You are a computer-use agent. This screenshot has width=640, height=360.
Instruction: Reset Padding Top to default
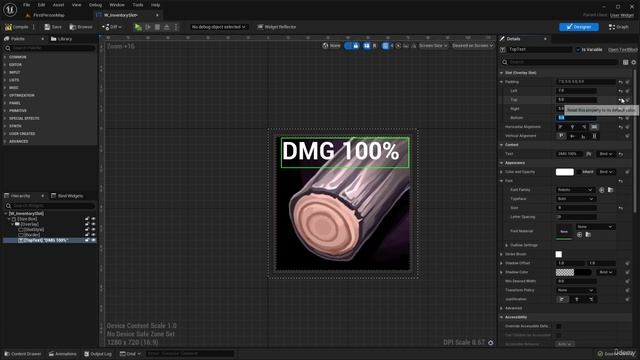pyautogui.click(x=620, y=100)
